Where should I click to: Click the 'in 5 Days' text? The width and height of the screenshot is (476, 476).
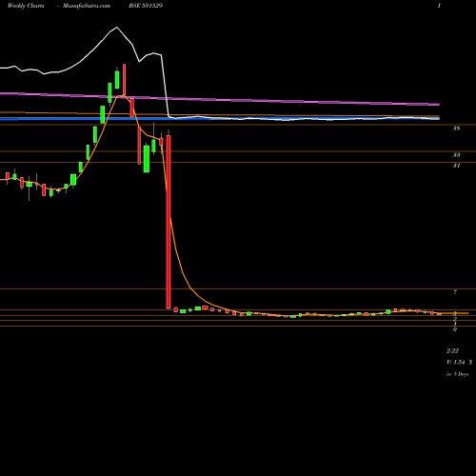(x=457, y=374)
